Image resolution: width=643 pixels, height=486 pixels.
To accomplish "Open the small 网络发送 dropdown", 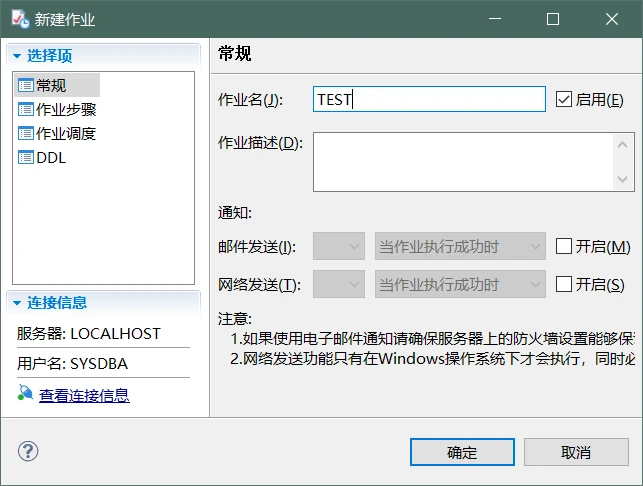I will (x=339, y=284).
